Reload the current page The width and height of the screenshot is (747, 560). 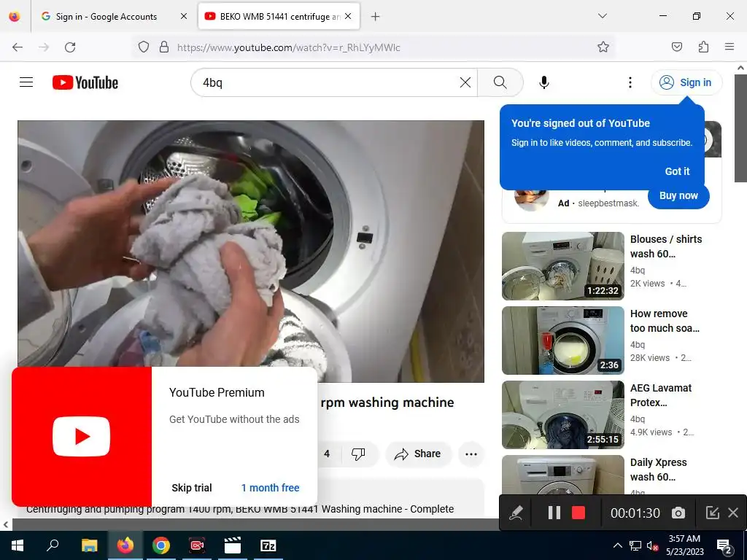point(70,47)
